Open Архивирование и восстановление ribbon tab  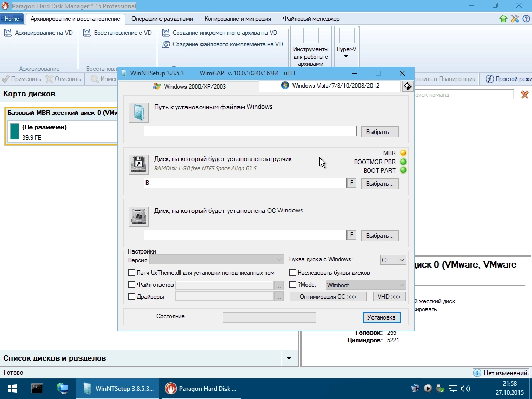[x=75, y=19]
